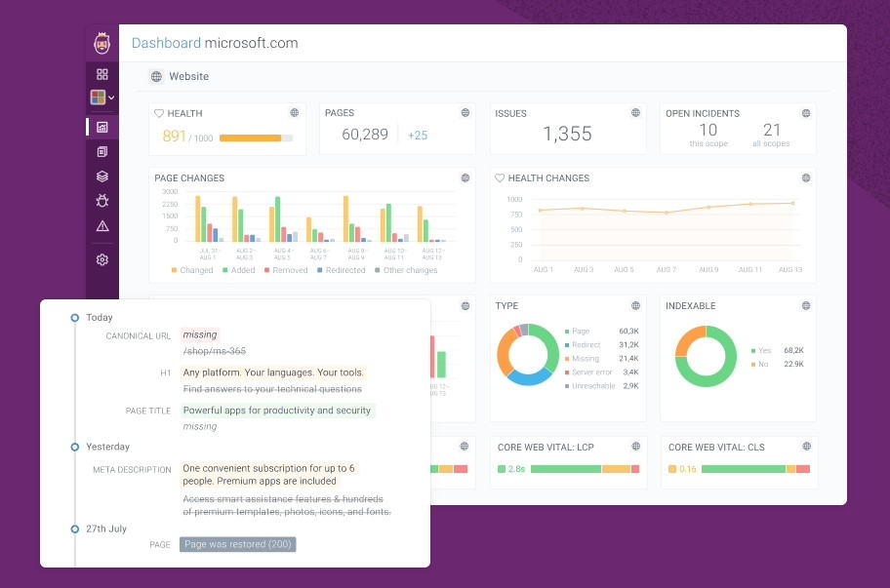Click the health score progress bar
Image resolution: width=890 pixels, height=588 pixels.
pyautogui.click(x=256, y=137)
